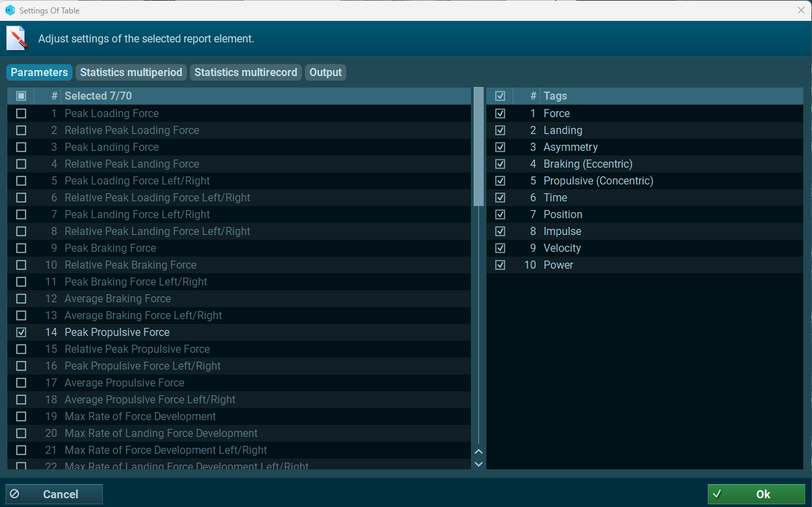Click the app logo in title bar
The image size is (812, 507).
point(9,10)
